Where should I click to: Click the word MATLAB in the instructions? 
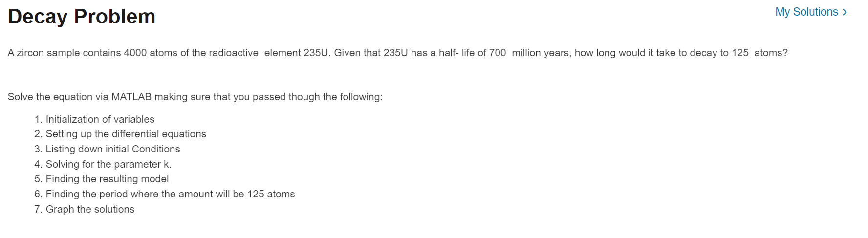[131, 97]
